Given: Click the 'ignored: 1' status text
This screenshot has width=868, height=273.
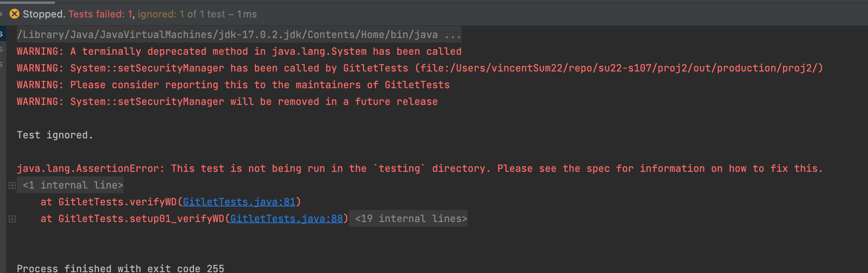Looking at the screenshot, I should point(161,14).
